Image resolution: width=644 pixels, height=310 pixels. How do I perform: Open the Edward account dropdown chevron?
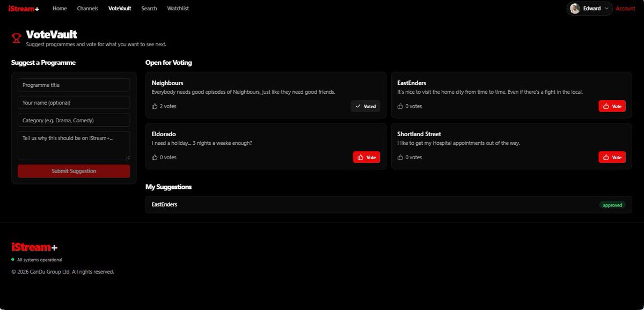pos(606,9)
